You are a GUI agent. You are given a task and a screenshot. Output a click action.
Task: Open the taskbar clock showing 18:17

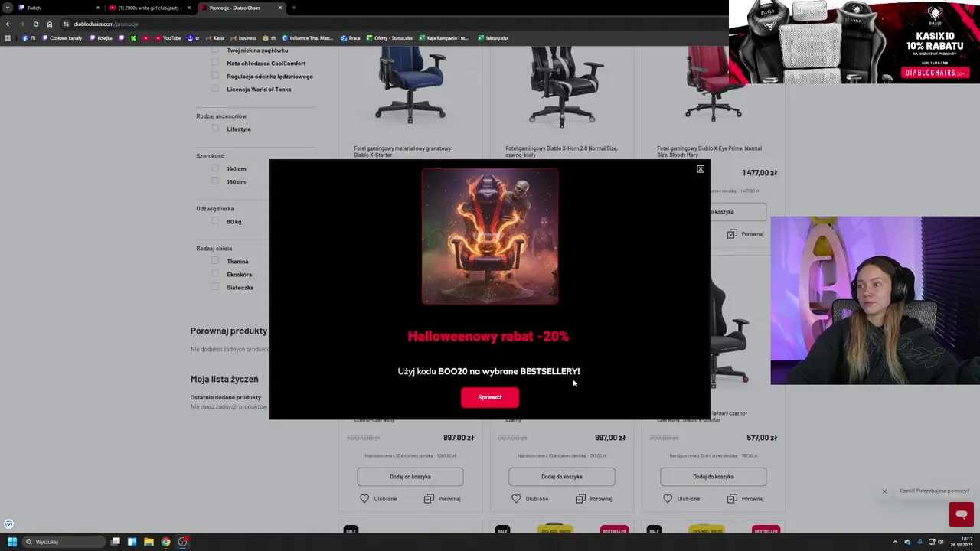click(x=962, y=542)
